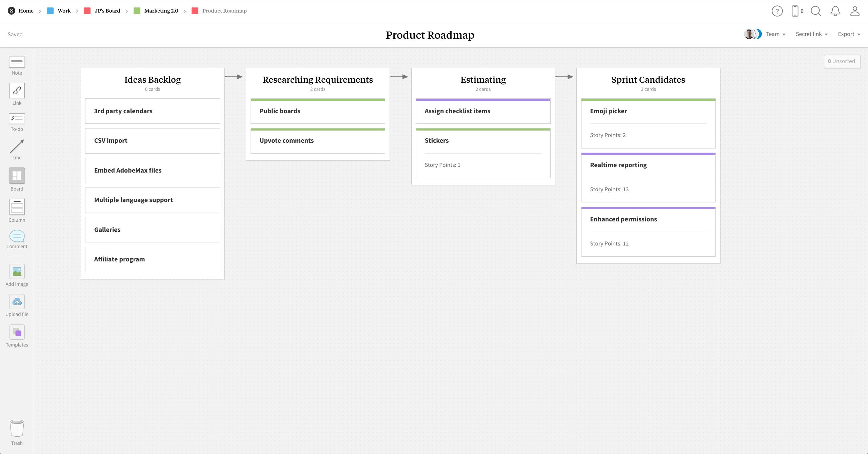
Task: Select arrow between Ideas Backlog and Researching
Action: pos(234,77)
